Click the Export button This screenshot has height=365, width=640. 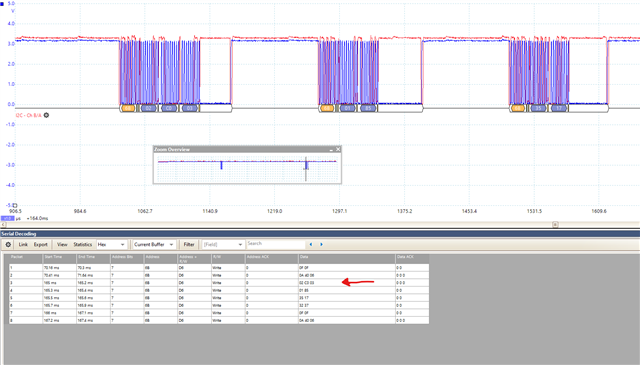click(41, 245)
